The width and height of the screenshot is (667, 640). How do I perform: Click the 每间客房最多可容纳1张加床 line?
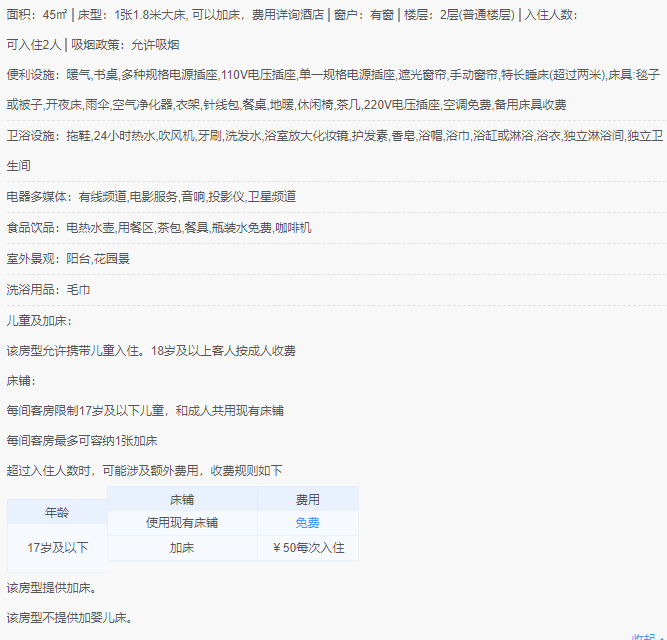82,441
